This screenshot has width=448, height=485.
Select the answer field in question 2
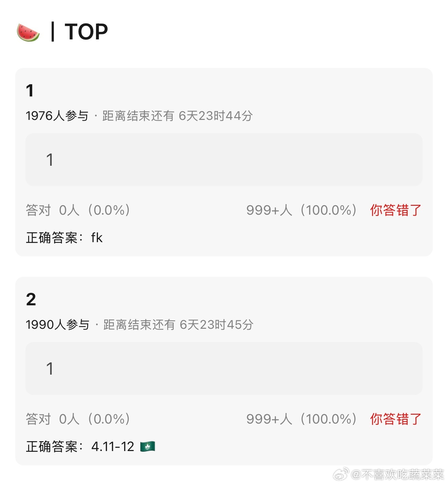tap(224, 369)
